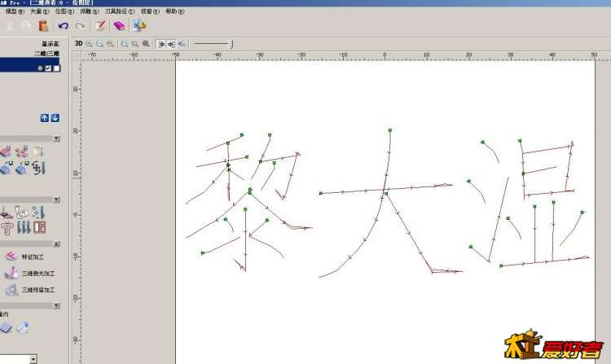Image resolution: width=611 pixels, height=364 pixels.
Task: Open the 刀具路径 menu
Action: 120,11
